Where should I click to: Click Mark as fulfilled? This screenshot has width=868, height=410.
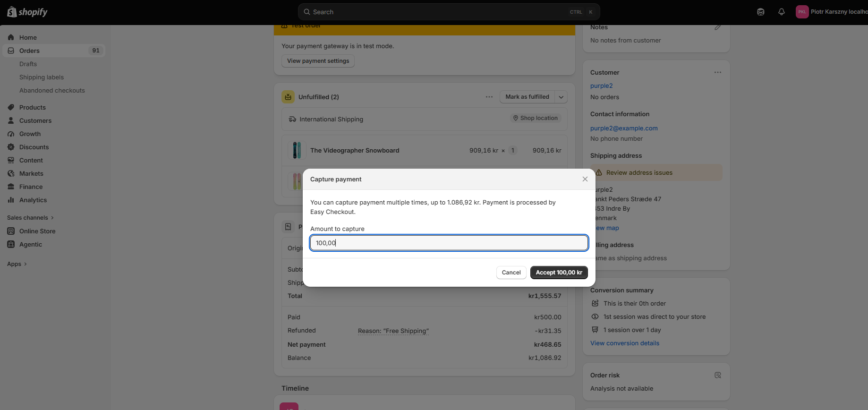(x=527, y=97)
